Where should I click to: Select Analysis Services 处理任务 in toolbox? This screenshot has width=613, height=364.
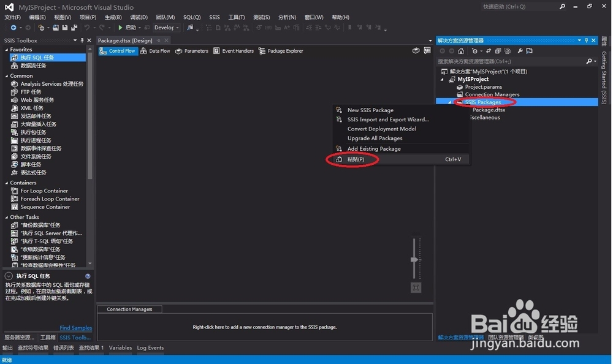tap(48, 84)
